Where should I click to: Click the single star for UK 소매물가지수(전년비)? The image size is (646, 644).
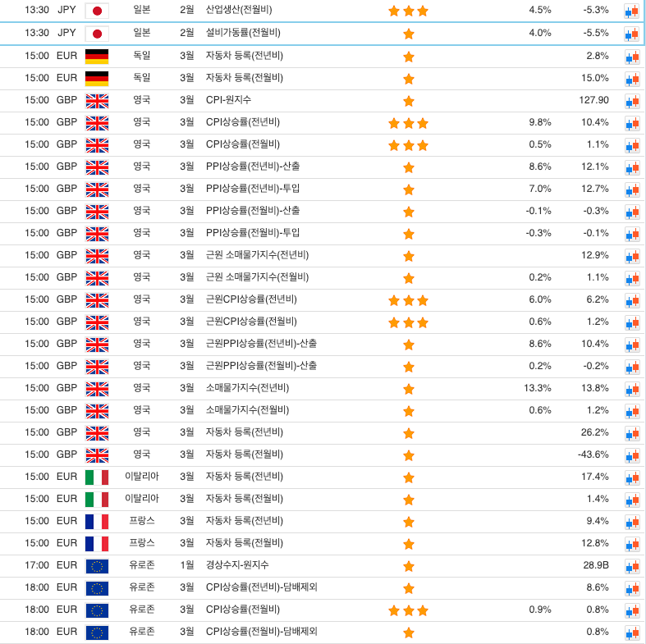click(408, 389)
